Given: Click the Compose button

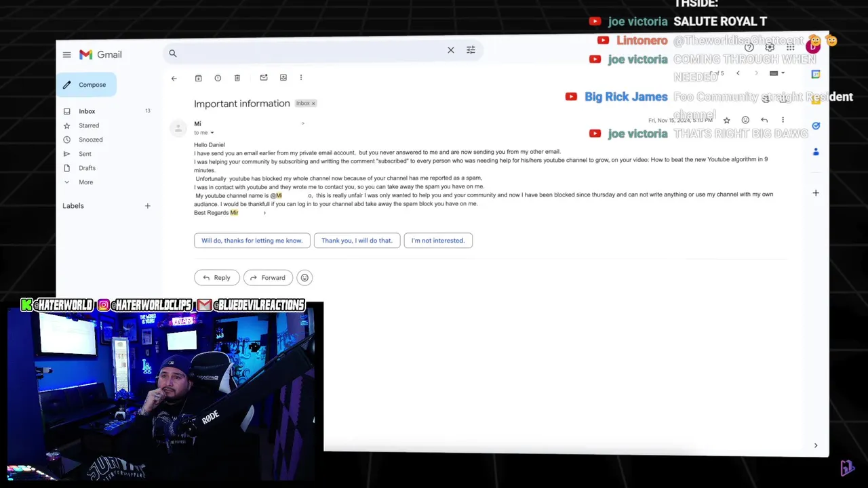Looking at the screenshot, I should (86, 85).
